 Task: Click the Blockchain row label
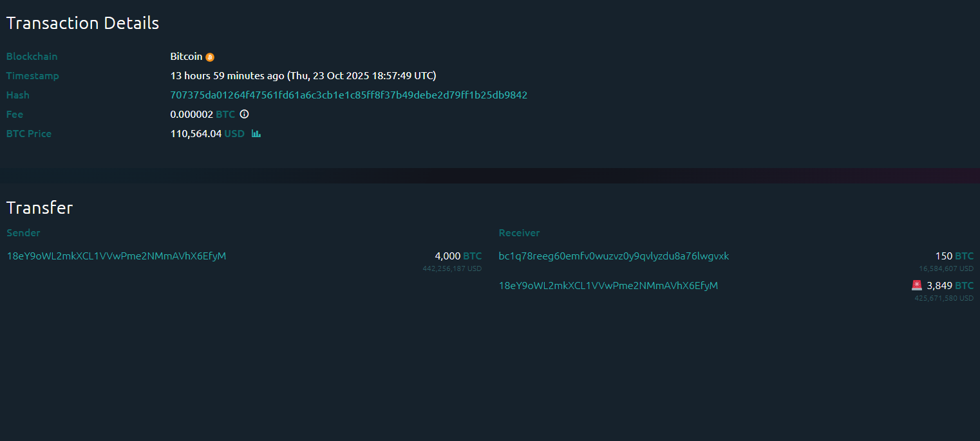click(x=32, y=57)
